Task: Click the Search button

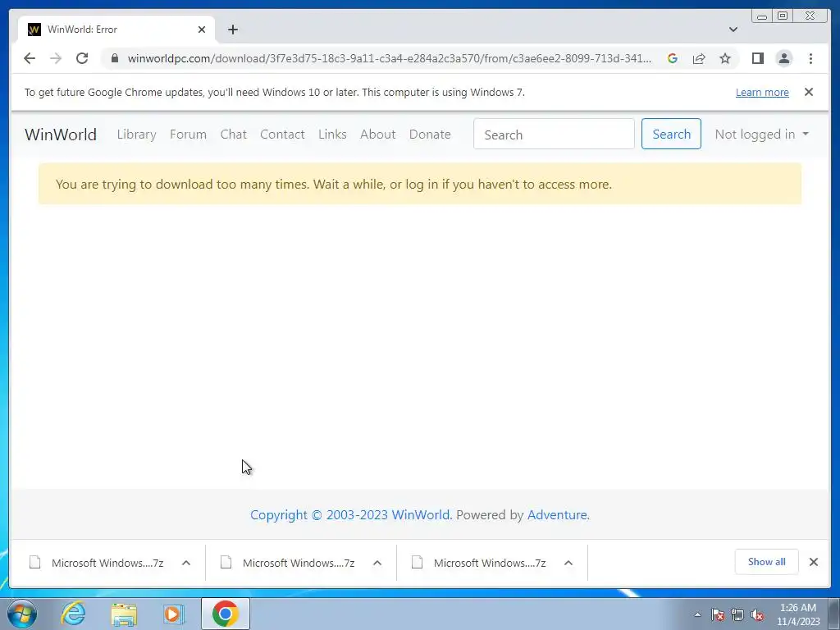Action: tap(671, 134)
